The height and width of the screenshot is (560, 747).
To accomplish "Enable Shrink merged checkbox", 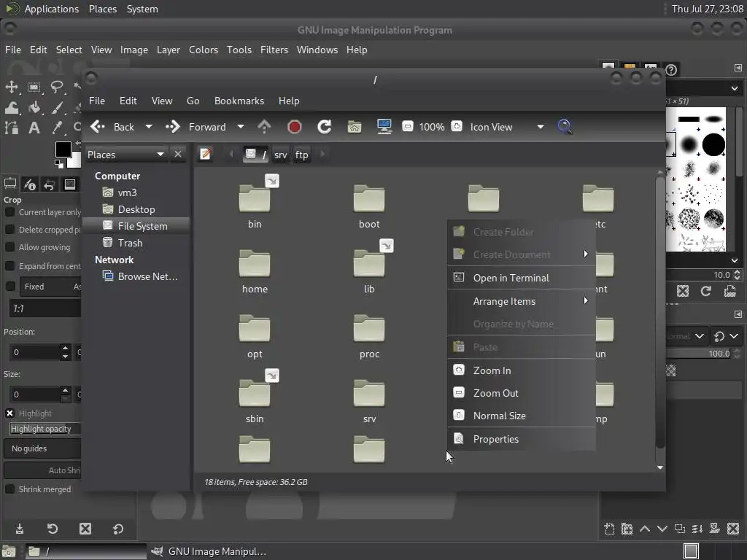I will [9, 489].
